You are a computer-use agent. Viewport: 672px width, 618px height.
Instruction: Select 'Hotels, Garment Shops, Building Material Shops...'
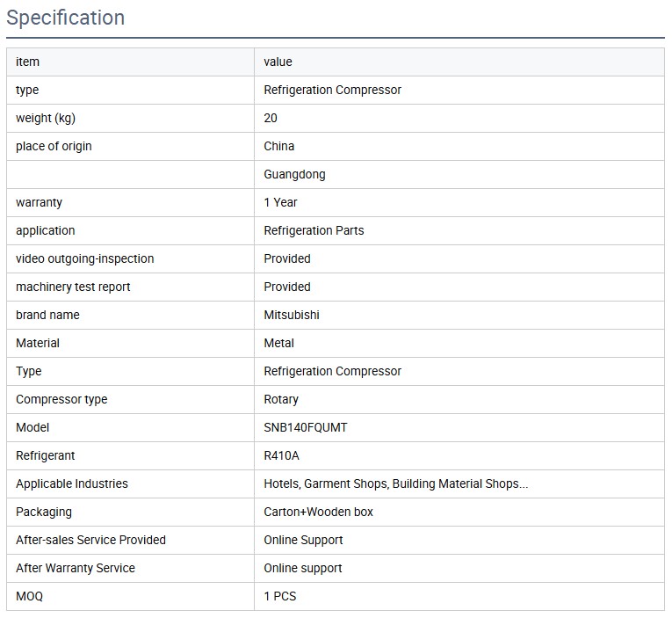(396, 483)
